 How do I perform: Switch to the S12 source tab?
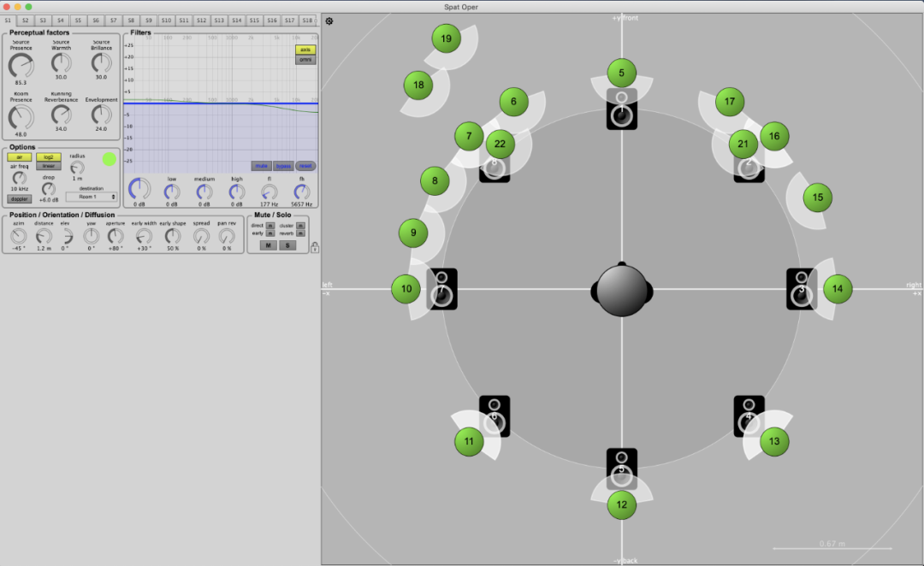(x=202, y=21)
